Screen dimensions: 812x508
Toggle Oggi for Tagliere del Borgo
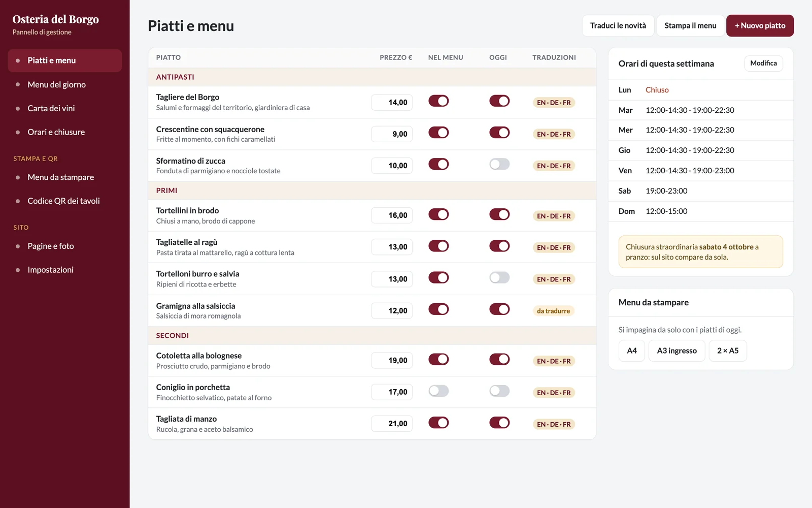(499, 101)
